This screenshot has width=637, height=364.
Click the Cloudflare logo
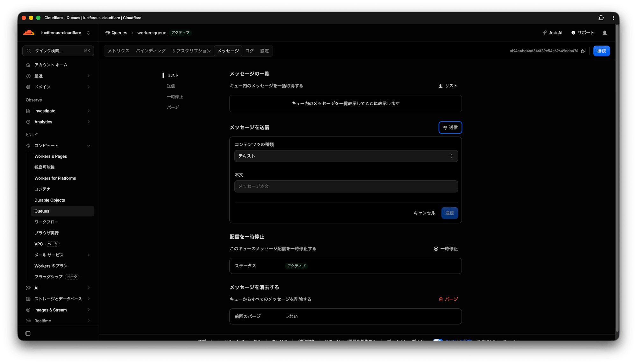tap(29, 33)
